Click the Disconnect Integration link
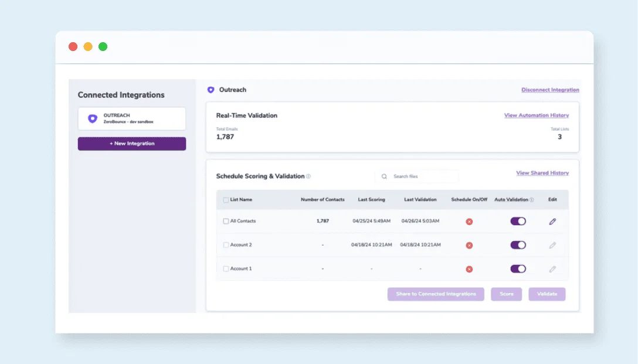 [x=550, y=90]
